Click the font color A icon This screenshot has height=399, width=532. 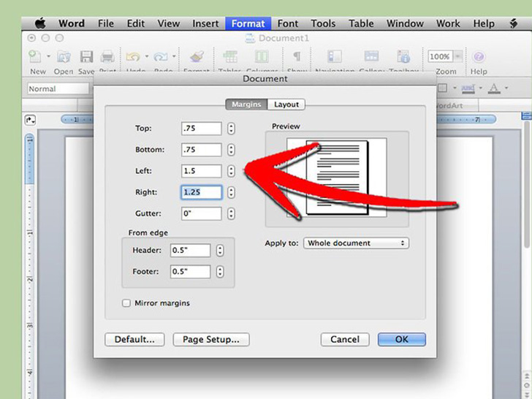494,88
